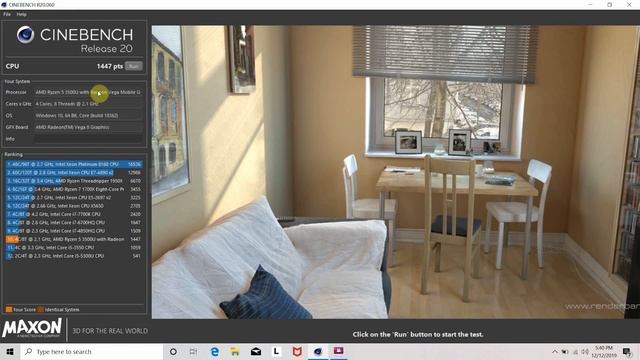Open the taskbar clock and date
Screen dimensions: 640x360
[604, 351]
